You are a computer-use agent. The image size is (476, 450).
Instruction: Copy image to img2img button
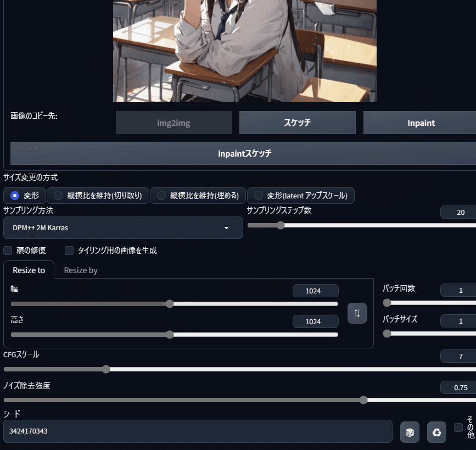[173, 123]
